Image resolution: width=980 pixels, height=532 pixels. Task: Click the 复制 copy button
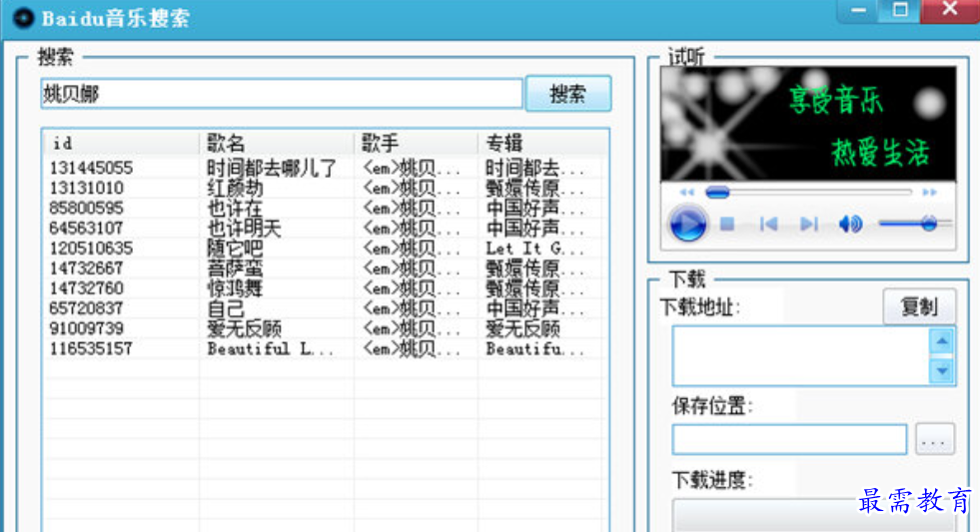point(919,306)
